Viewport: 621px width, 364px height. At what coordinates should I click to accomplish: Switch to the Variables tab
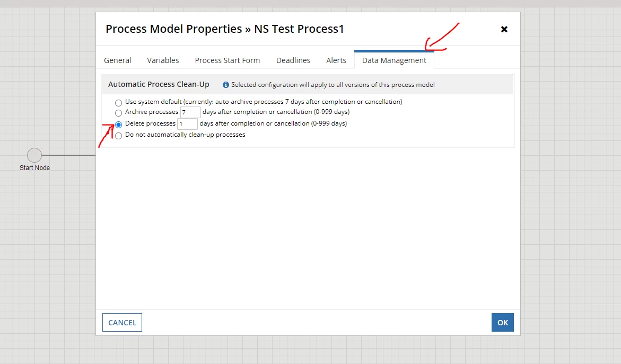click(163, 60)
